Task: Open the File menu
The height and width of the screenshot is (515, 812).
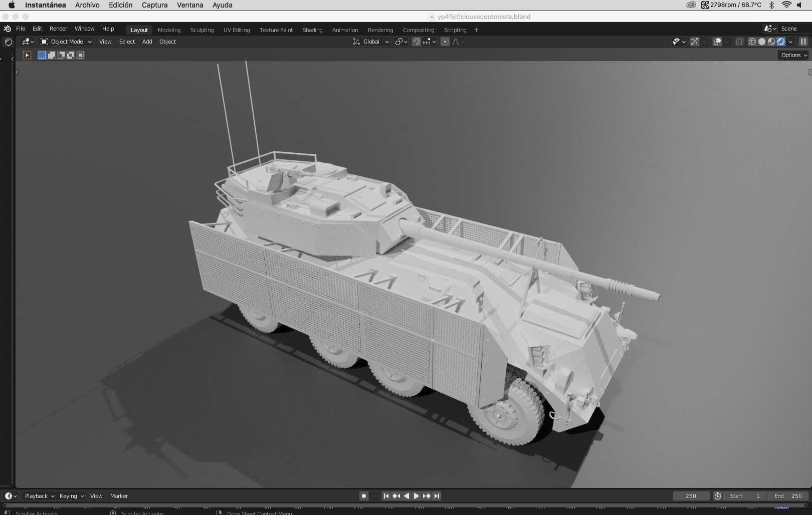Action: [x=21, y=29]
